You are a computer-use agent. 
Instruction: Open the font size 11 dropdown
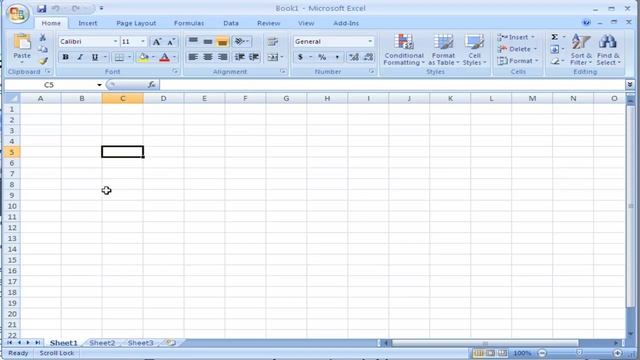click(x=142, y=42)
